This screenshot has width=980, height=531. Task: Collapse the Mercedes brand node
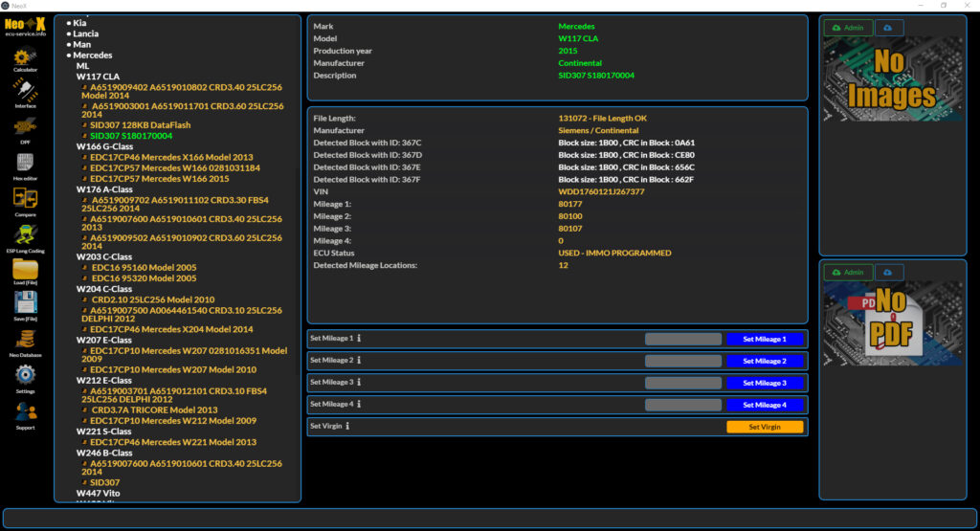(92, 55)
